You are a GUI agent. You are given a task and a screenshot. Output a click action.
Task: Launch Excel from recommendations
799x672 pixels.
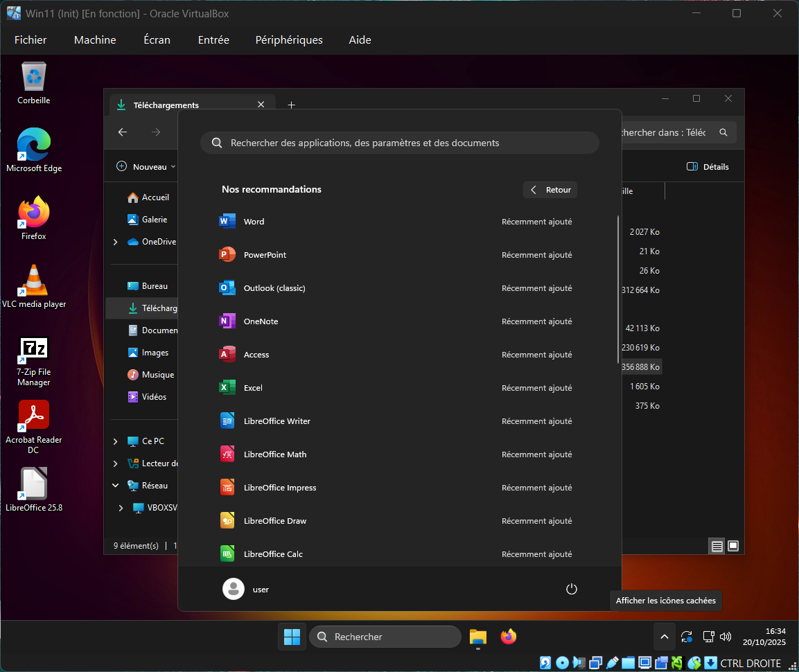click(253, 388)
